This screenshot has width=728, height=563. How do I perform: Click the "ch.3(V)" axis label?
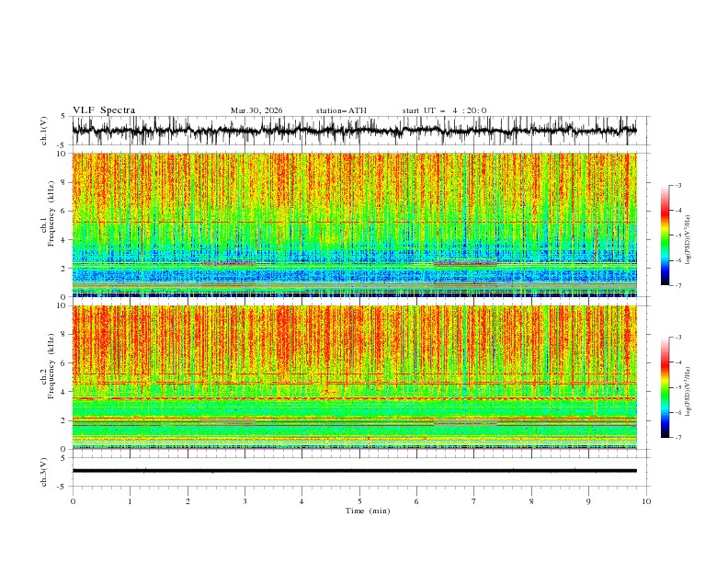coord(44,472)
